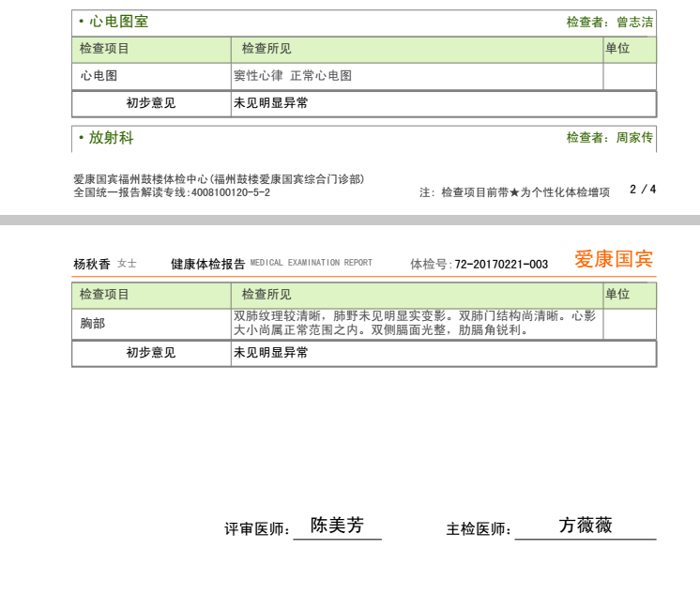The image size is (700, 595).
Task: Click 检查所见 header in ECG table
Action: pyautogui.click(x=266, y=48)
